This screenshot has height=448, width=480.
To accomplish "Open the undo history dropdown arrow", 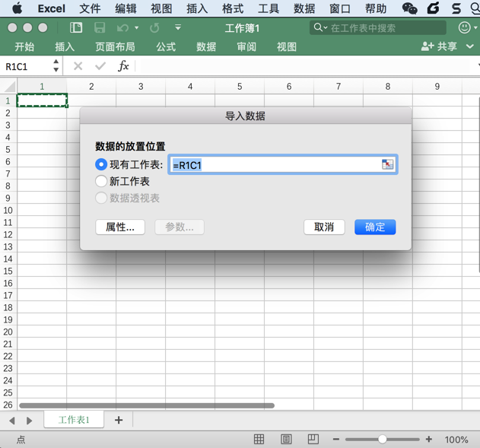I will tap(136, 28).
